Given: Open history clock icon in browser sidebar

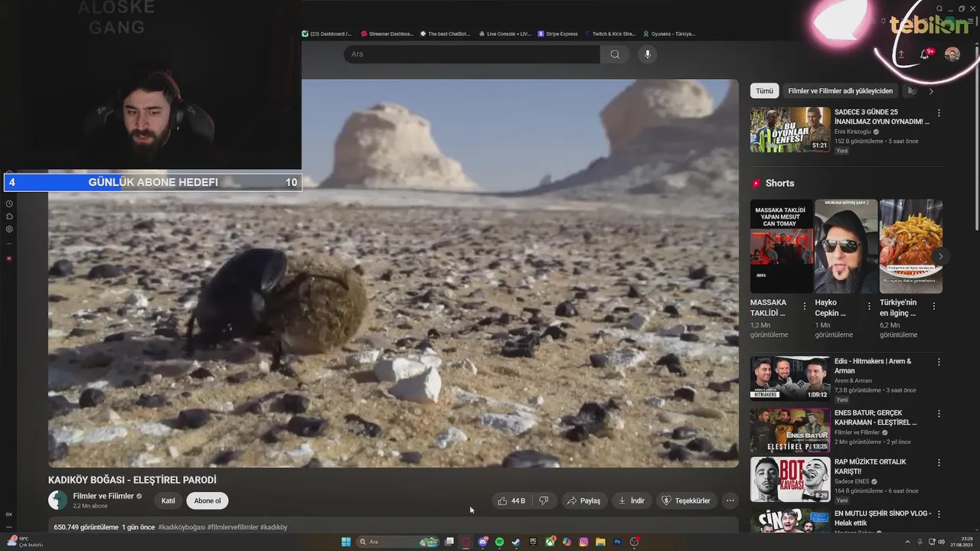Looking at the screenshot, I should click(x=9, y=204).
